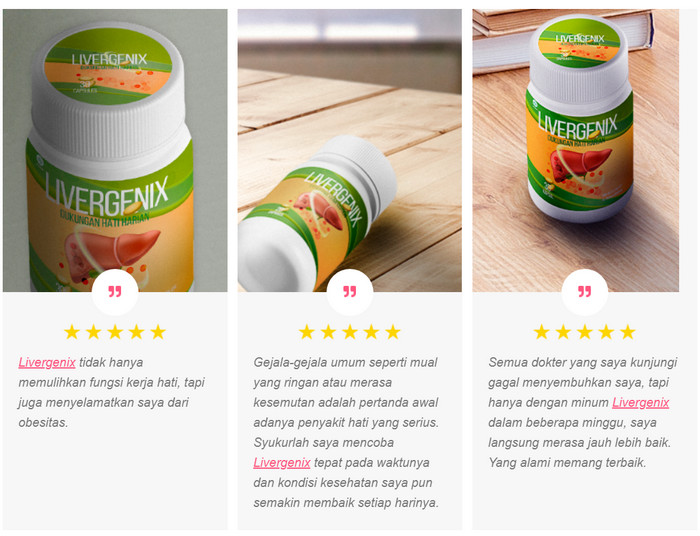Click the quote icon on the middle testimonial

(x=350, y=292)
